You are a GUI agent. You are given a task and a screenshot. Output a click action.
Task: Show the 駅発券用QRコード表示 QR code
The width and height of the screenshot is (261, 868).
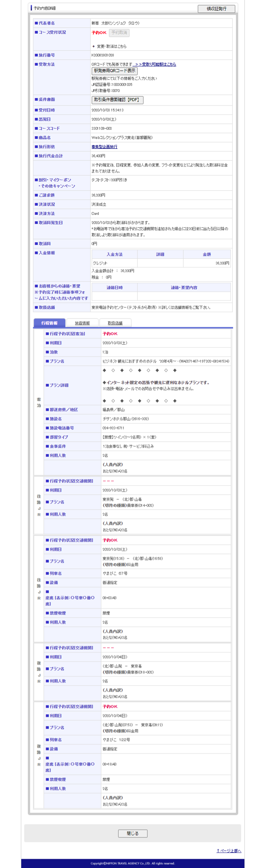(x=114, y=71)
